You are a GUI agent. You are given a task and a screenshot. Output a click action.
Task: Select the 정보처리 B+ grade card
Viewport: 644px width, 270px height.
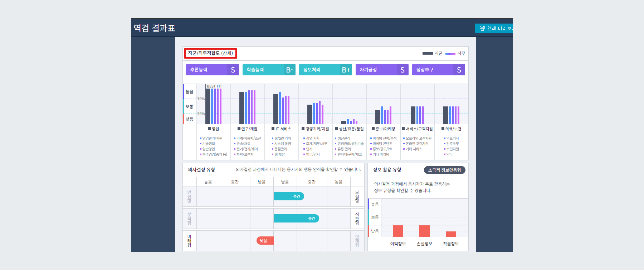(326, 70)
